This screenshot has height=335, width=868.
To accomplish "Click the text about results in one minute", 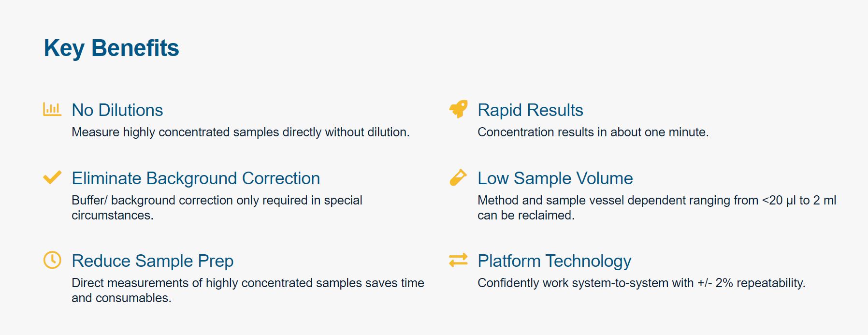I will (x=593, y=132).
